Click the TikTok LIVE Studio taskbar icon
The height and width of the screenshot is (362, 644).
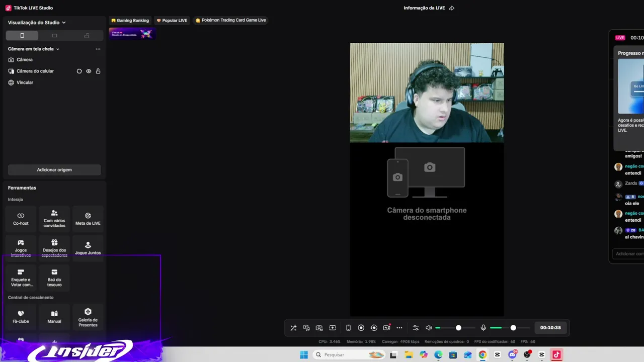pyautogui.click(x=556, y=355)
